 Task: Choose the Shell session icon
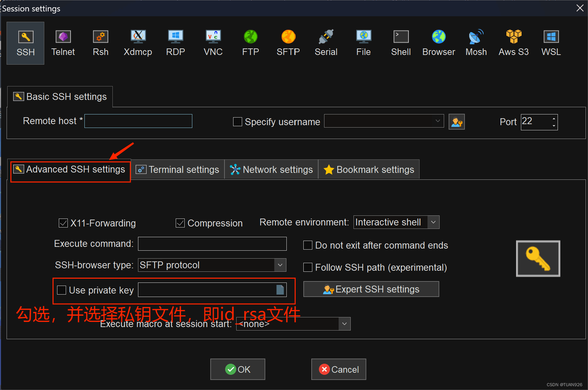401,43
